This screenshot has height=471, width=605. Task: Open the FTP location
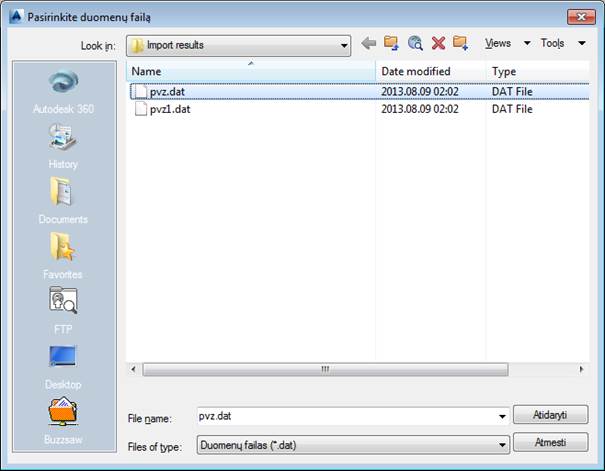63,310
